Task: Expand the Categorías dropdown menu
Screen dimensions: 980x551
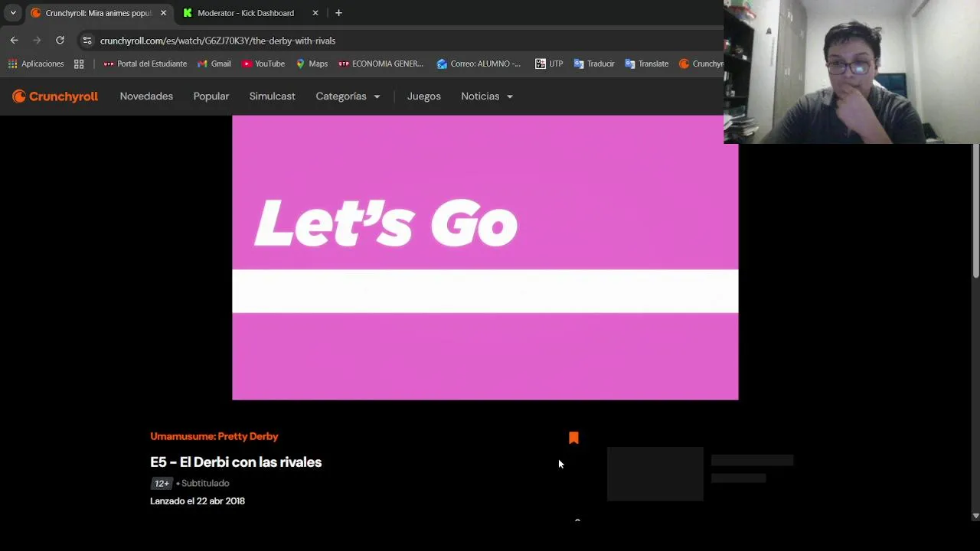Action: click(348, 96)
